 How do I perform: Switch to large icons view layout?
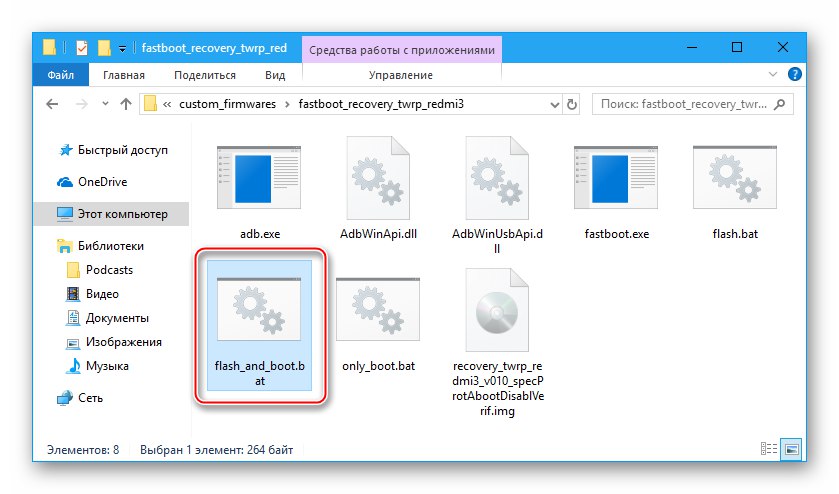[x=792, y=449]
